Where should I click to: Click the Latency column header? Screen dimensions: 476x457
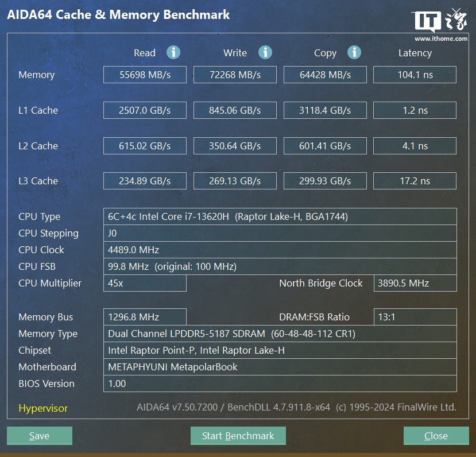[x=415, y=53]
